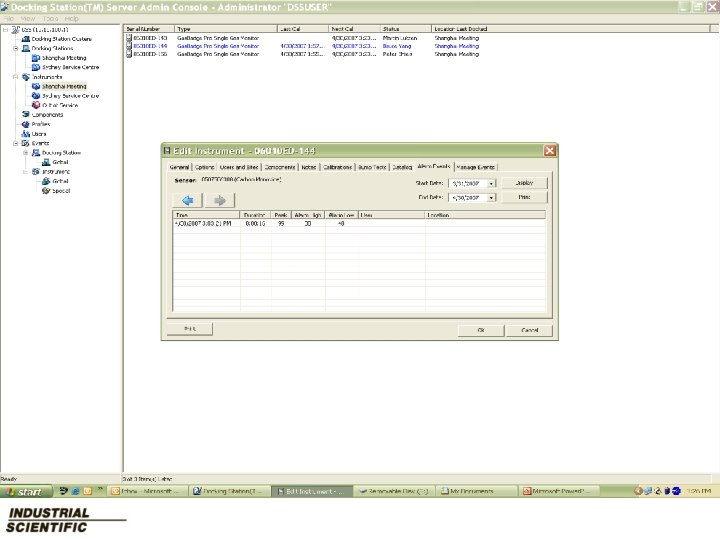Viewport: 720px width, 540px height.
Task: Select the 4/30/2007 alarm event row
Action: [359, 224]
